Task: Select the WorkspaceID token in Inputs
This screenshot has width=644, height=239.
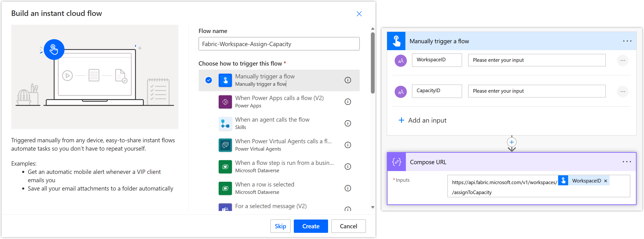Action: click(x=584, y=181)
